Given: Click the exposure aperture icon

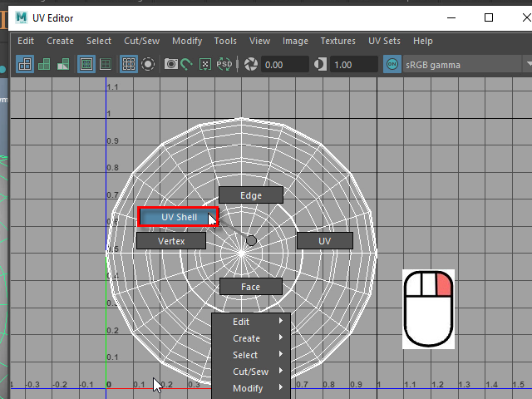Looking at the screenshot, I should pyautogui.click(x=251, y=64).
